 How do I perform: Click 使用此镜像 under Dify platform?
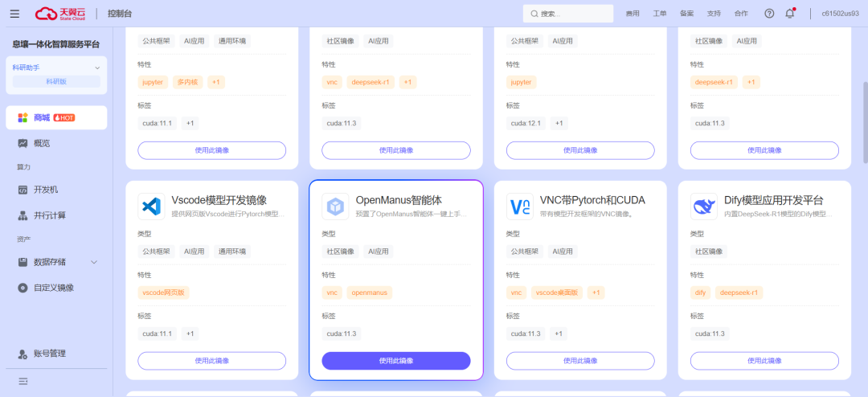pos(764,361)
